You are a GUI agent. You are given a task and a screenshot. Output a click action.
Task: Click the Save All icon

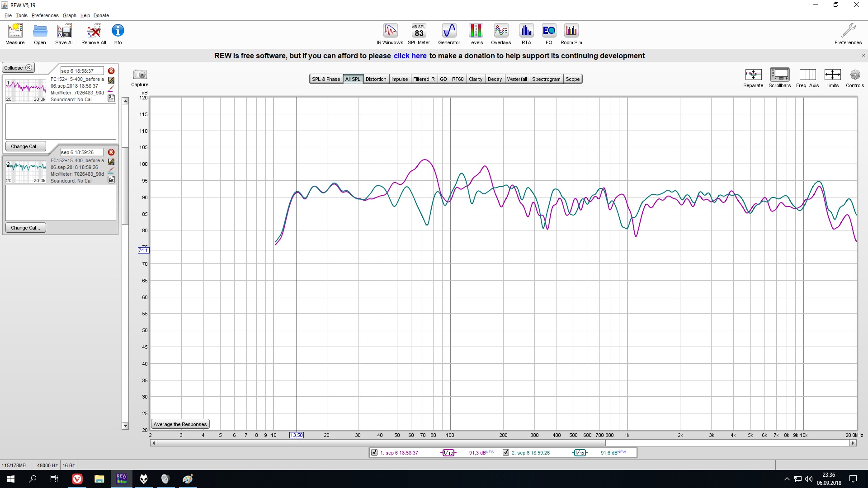coord(64,34)
